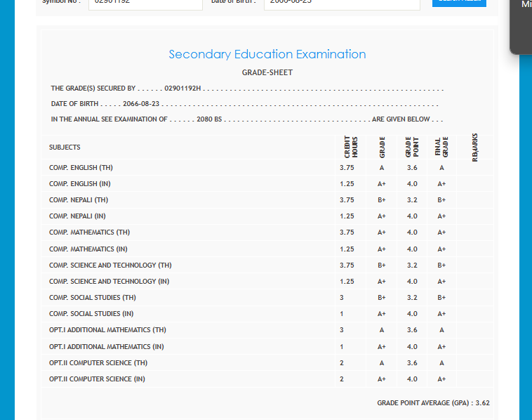Click the GRADE POINT column header

[412, 147]
